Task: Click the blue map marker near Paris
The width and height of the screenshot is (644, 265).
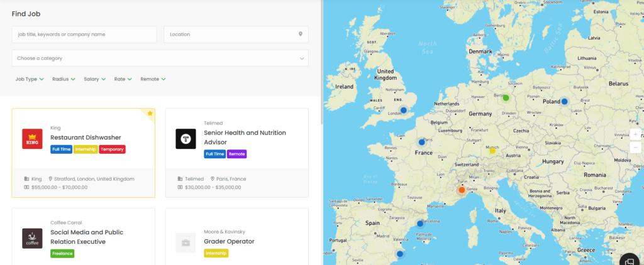Action: (x=421, y=143)
